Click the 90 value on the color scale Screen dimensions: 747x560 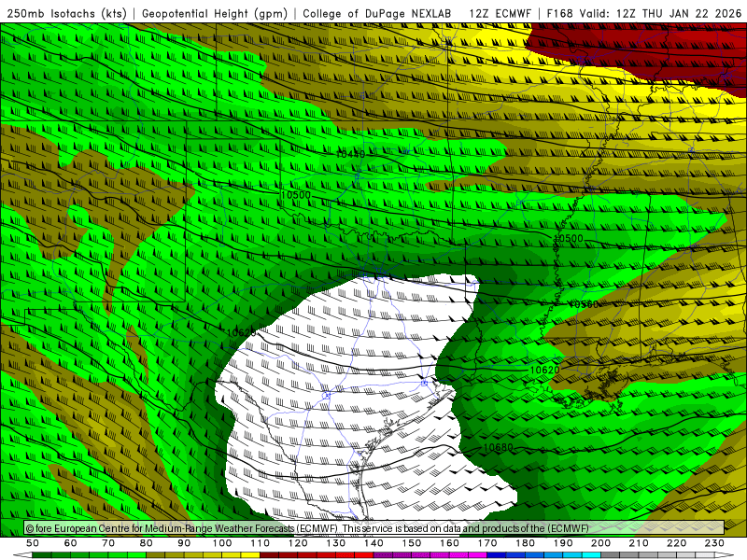184,543
